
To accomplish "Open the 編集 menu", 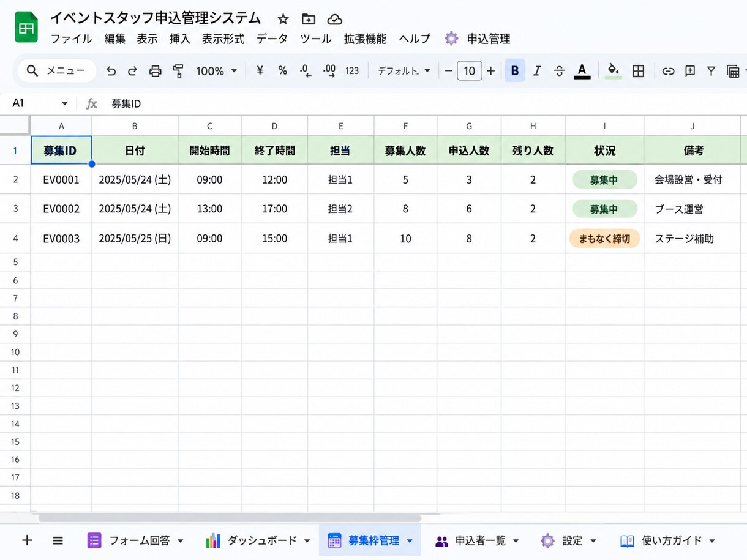I will pyautogui.click(x=114, y=39).
